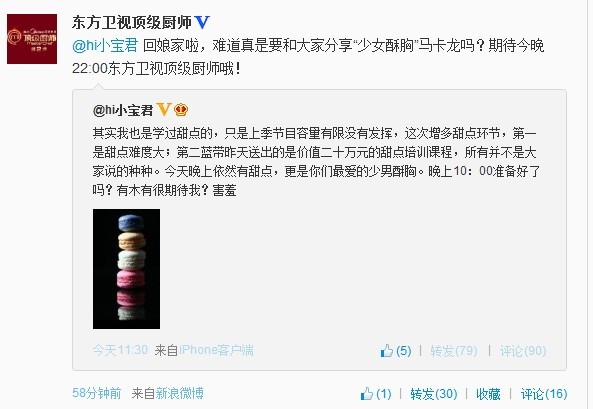The width and height of the screenshot is (593, 409).
Task: Click the orange V badge beside hi小宝君
Action: click(x=164, y=110)
